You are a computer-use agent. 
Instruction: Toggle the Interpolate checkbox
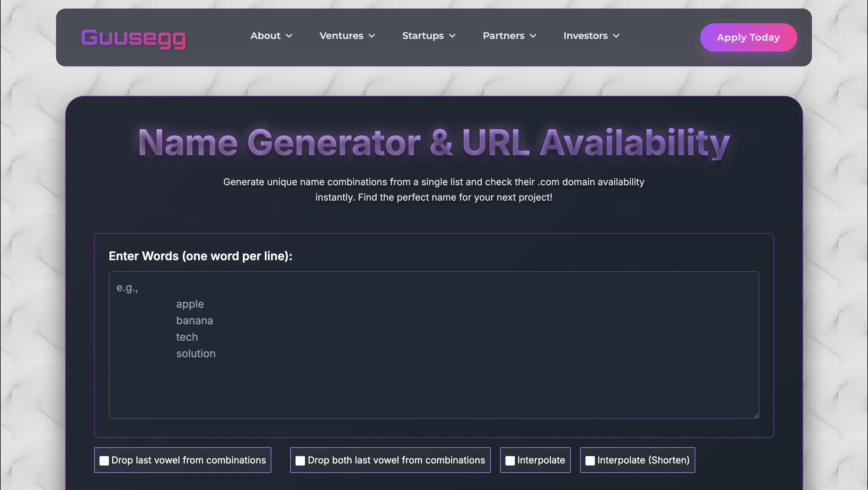[510, 460]
